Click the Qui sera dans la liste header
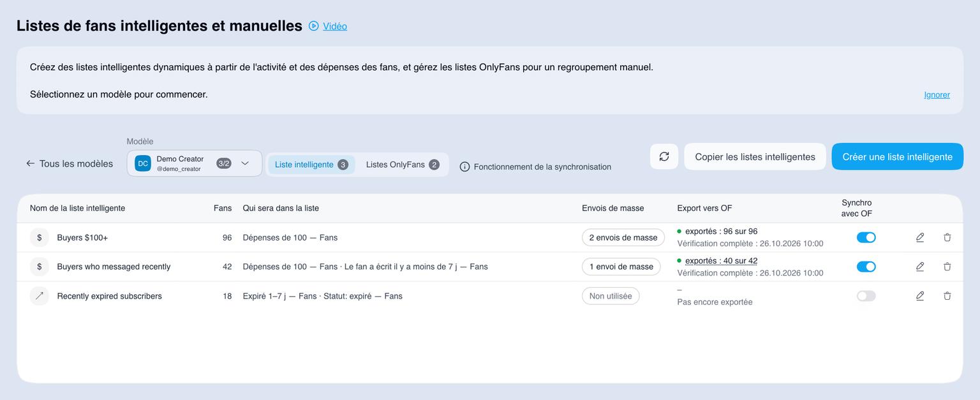Image resolution: width=980 pixels, height=400 pixels. (281, 208)
